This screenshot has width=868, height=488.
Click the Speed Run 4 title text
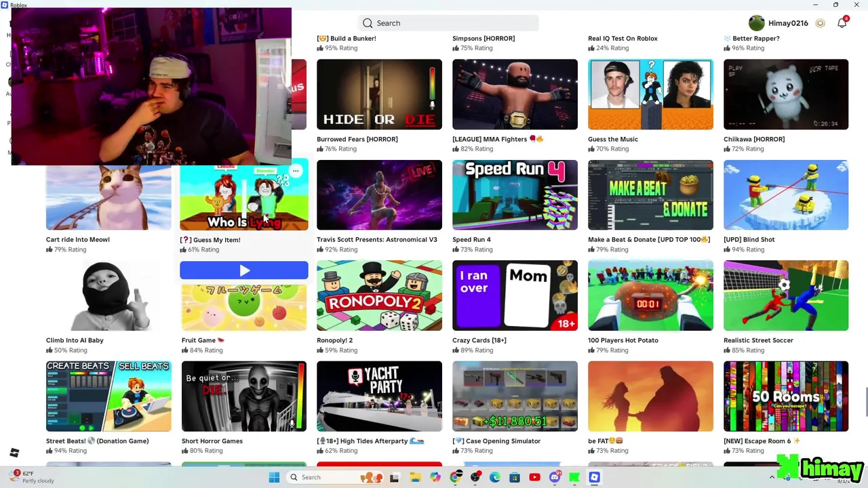471,240
